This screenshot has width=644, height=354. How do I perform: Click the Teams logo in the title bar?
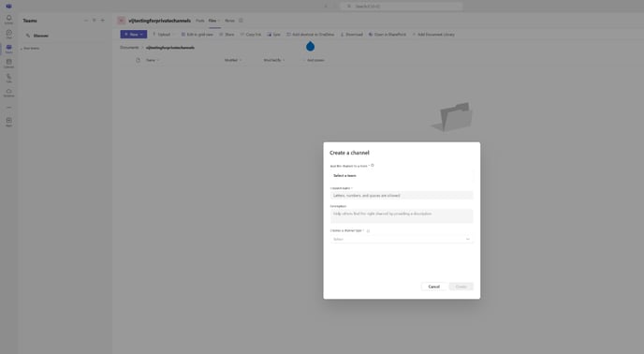tap(8, 7)
